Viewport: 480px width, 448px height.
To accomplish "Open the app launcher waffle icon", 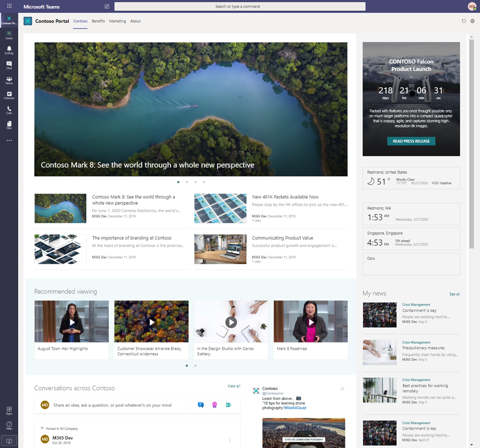I will 9,6.
